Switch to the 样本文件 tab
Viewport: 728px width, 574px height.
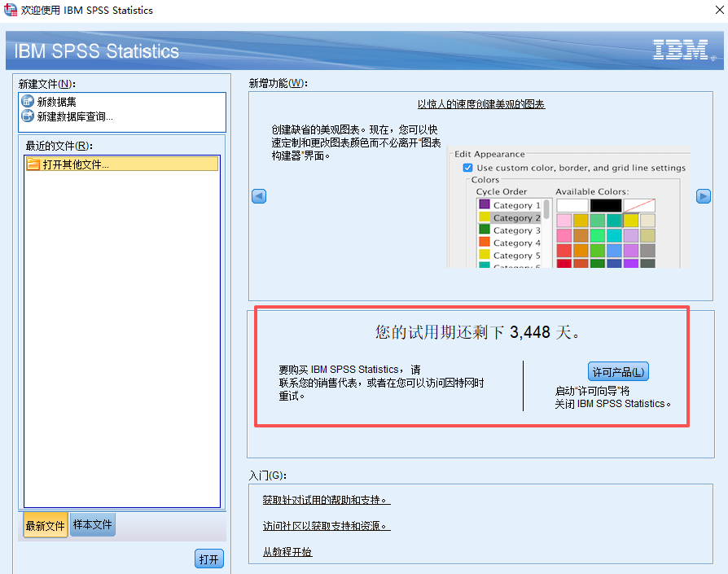point(92,524)
